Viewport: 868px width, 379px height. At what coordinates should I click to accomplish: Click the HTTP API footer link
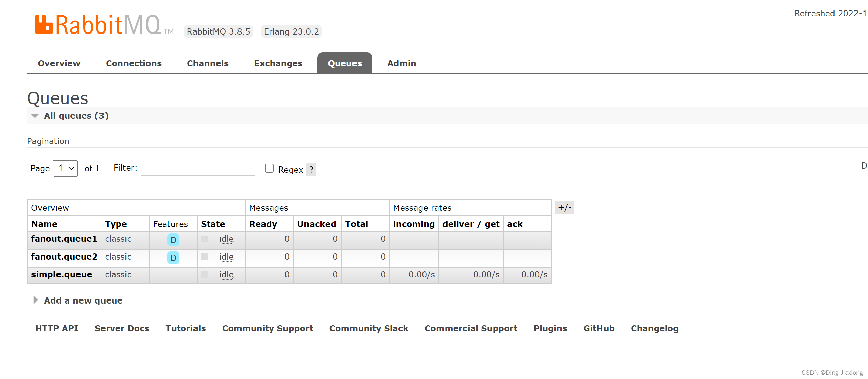(57, 328)
